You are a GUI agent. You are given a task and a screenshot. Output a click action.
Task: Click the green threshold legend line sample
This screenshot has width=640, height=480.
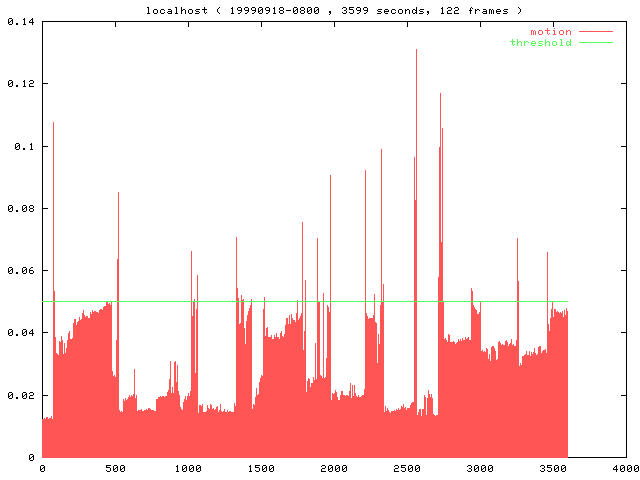596,42
